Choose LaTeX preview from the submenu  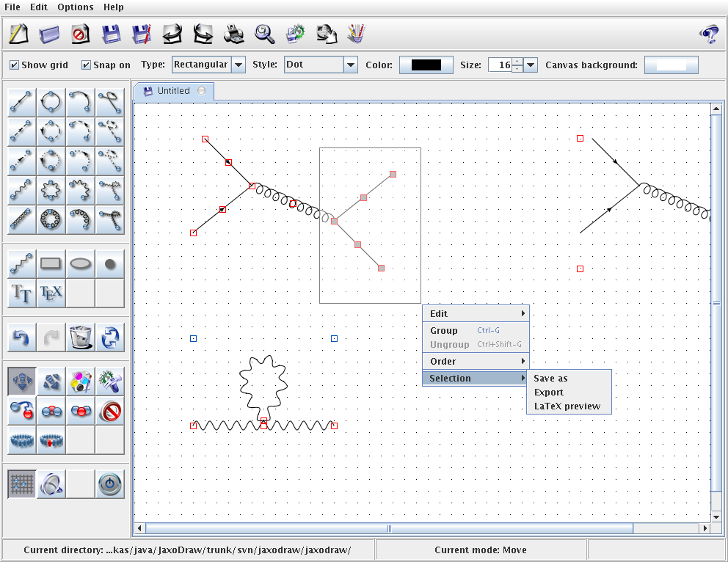pyautogui.click(x=567, y=406)
